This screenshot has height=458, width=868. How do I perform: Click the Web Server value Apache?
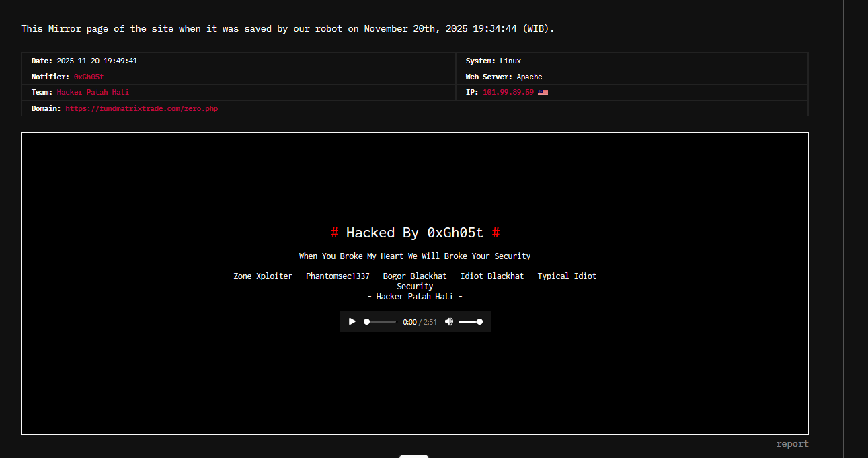[x=529, y=77]
